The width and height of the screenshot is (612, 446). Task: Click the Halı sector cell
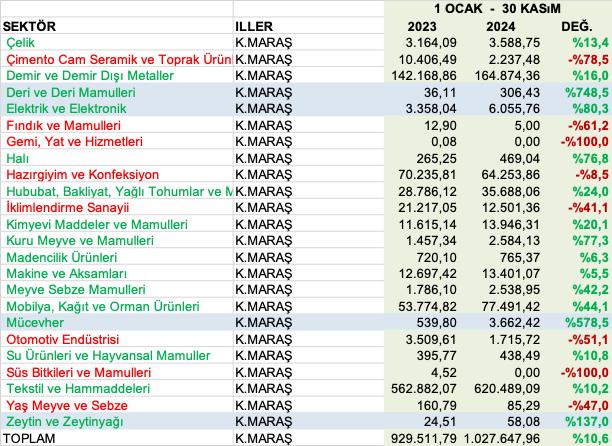click(17, 157)
